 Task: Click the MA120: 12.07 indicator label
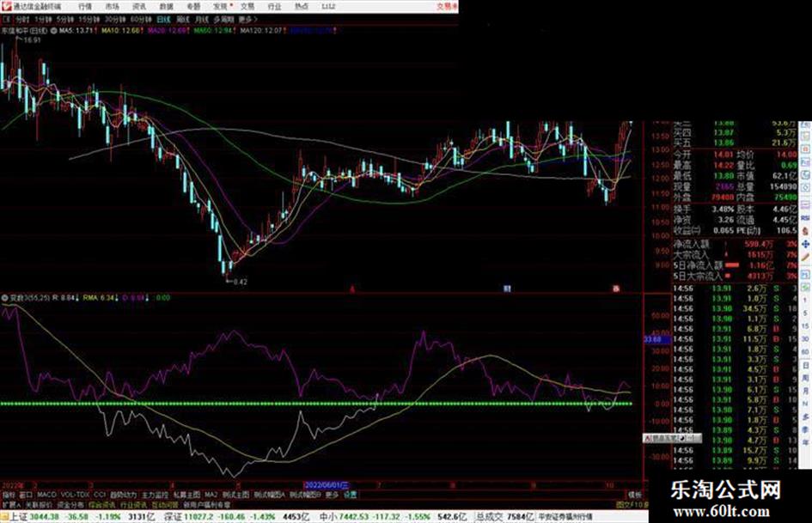pos(261,31)
